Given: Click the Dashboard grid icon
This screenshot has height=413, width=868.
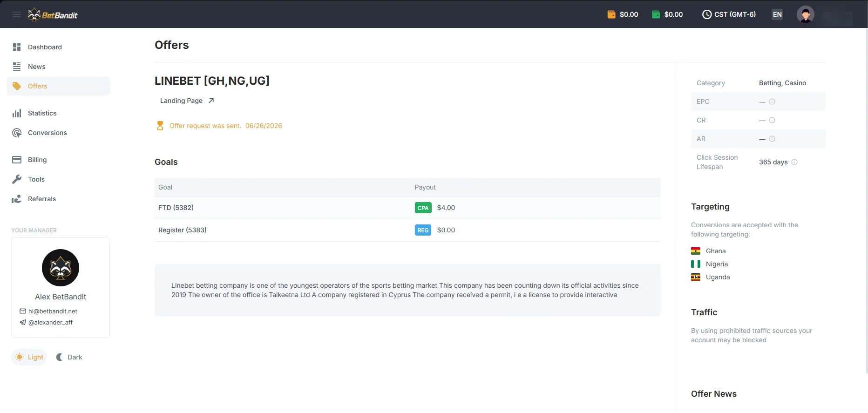Looking at the screenshot, I should pyautogui.click(x=17, y=47).
